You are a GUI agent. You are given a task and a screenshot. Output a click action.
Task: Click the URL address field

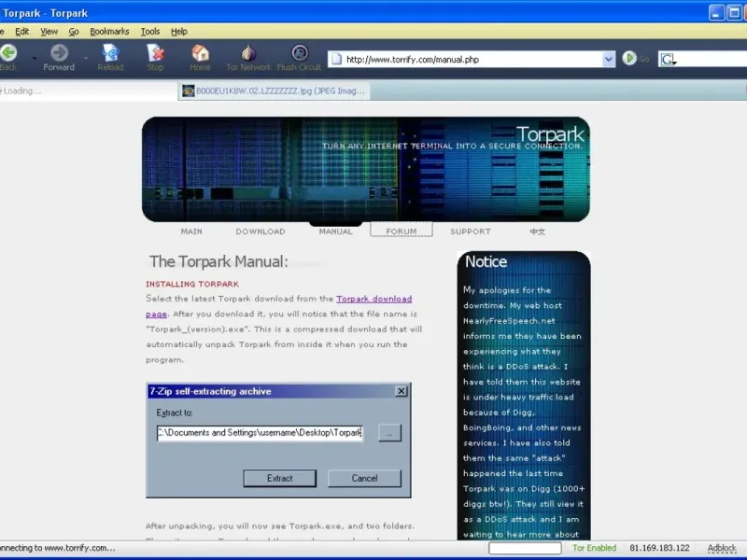click(472, 60)
